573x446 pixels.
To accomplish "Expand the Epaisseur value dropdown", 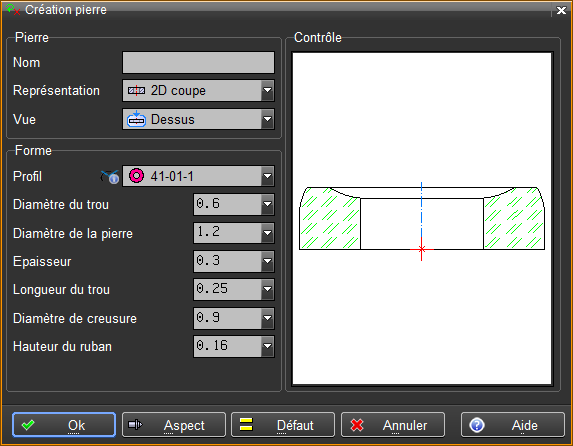I will coord(267,261).
